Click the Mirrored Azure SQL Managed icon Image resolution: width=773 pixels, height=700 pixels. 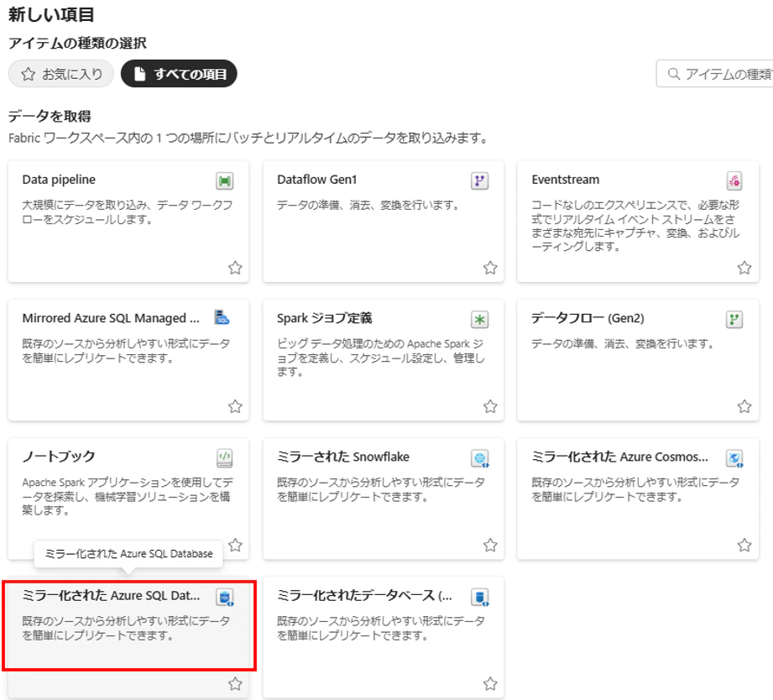point(222,317)
